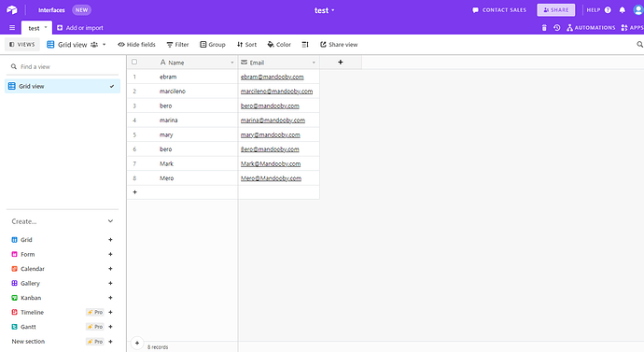Open ebram@mandooby.com email link
The image size is (644, 352).
[x=272, y=77]
